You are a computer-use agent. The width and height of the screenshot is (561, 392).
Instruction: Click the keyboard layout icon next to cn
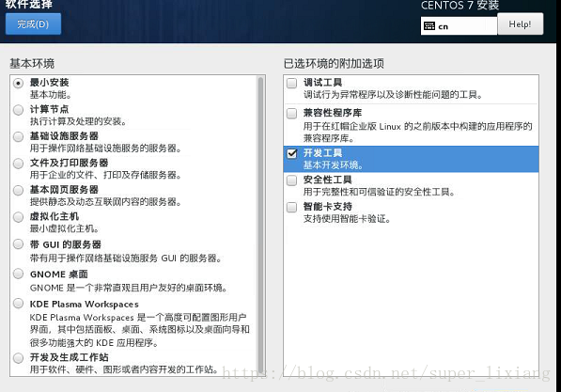coord(429,26)
